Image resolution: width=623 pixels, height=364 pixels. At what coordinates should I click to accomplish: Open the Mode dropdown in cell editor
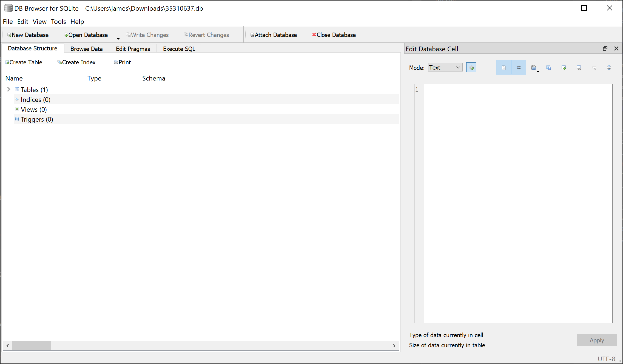coord(445,67)
